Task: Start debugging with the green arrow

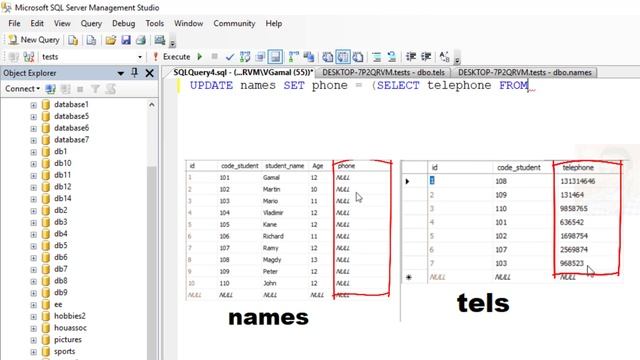Action: [200, 57]
